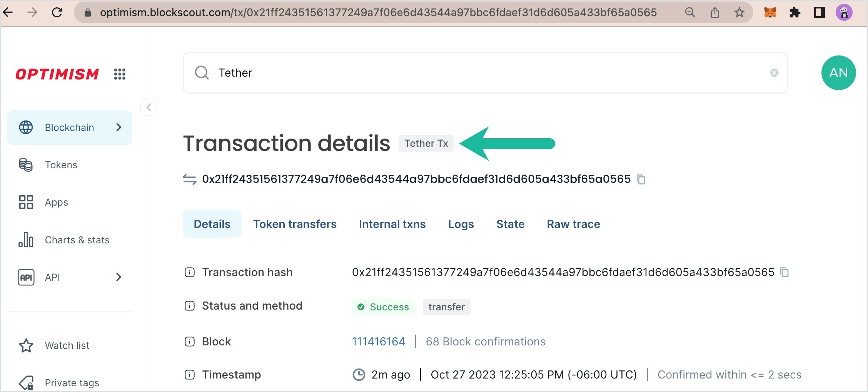Open the AN account avatar
This screenshot has width=868, height=392.
click(x=838, y=73)
